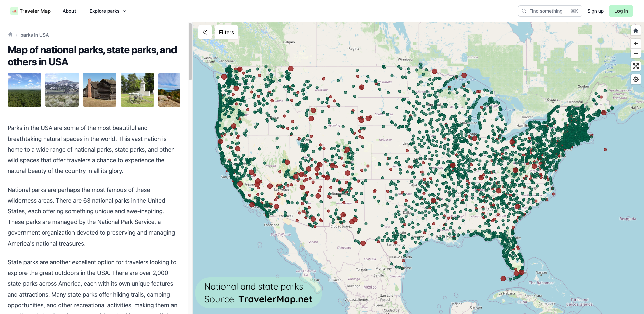Open the log cabin photo thumbnail
Image resolution: width=644 pixels, height=314 pixels.
(x=100, y=90)
